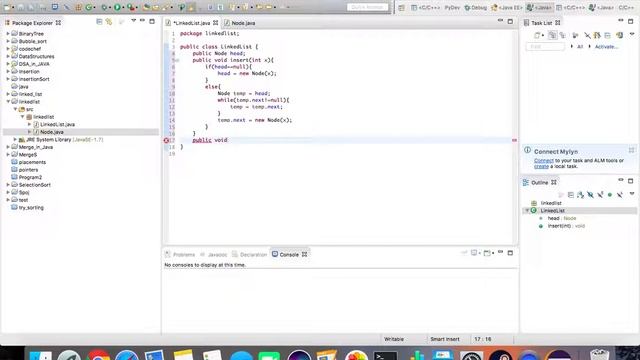Click the green Run button in toolbar
Screen dimensions: 640x360
117,7
